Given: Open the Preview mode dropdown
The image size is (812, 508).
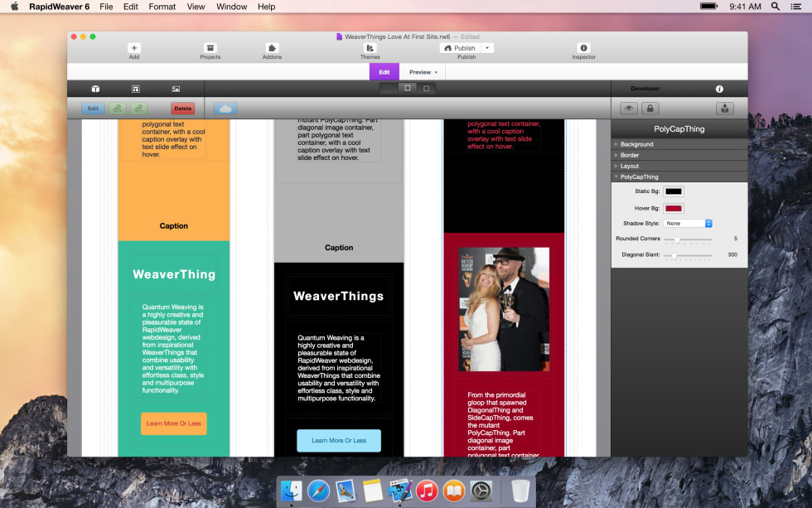Looking at the screenshot, I should (423, 72).
